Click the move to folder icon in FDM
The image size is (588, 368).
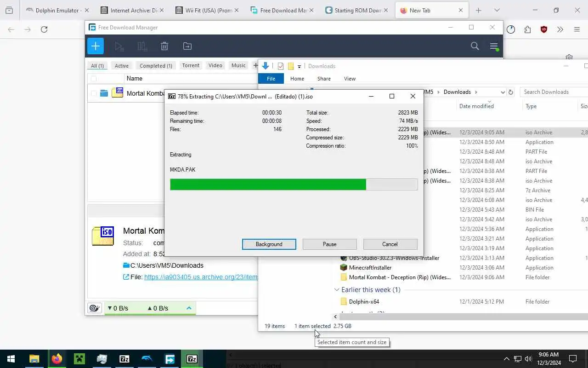[x=187, y=46]
